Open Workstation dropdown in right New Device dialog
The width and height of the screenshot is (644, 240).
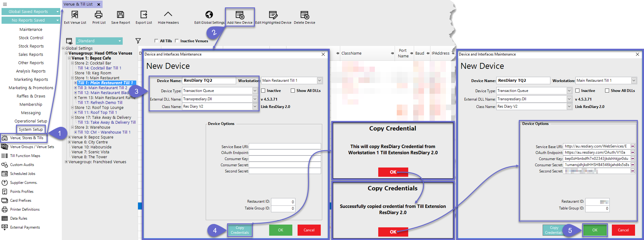[x=634, y=81]
